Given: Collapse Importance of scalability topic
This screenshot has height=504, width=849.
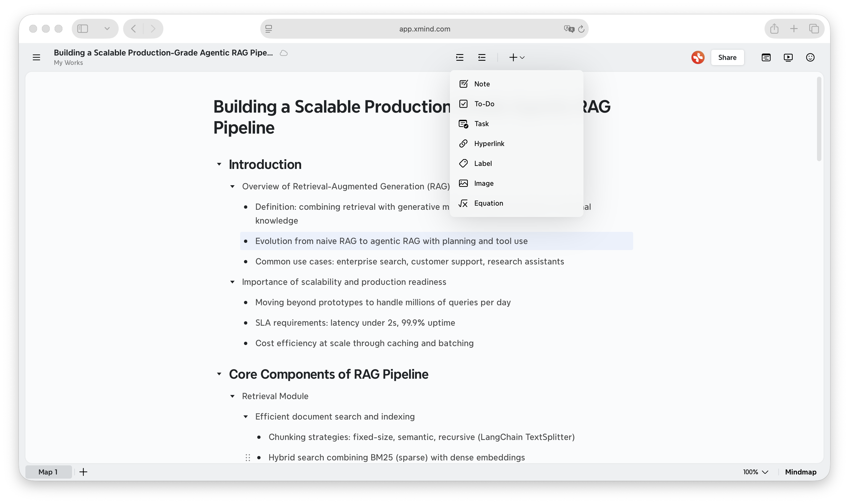Looking at the screenshot, I should (x=232, y=282).
